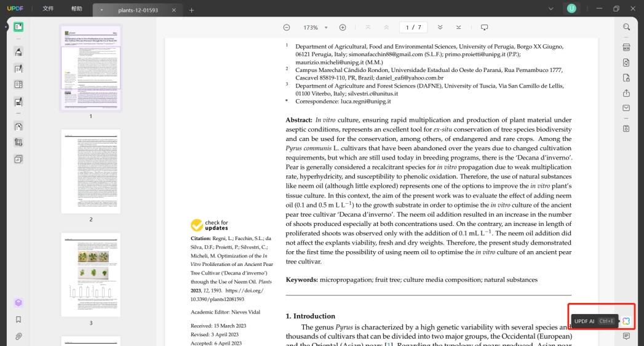Toggle the bookmarks panel
644x346 pixels.
(x=18, y=320)
